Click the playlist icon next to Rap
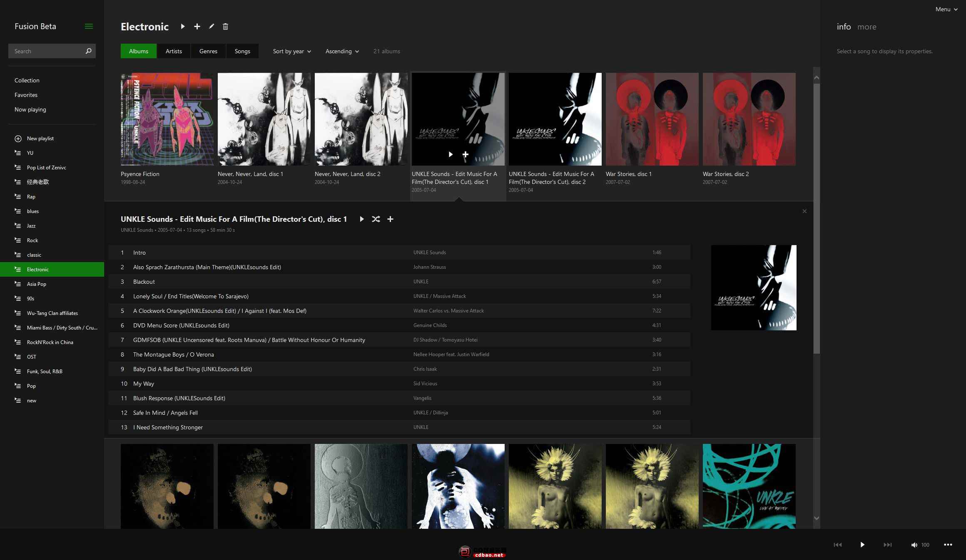 tap(18, 196)
